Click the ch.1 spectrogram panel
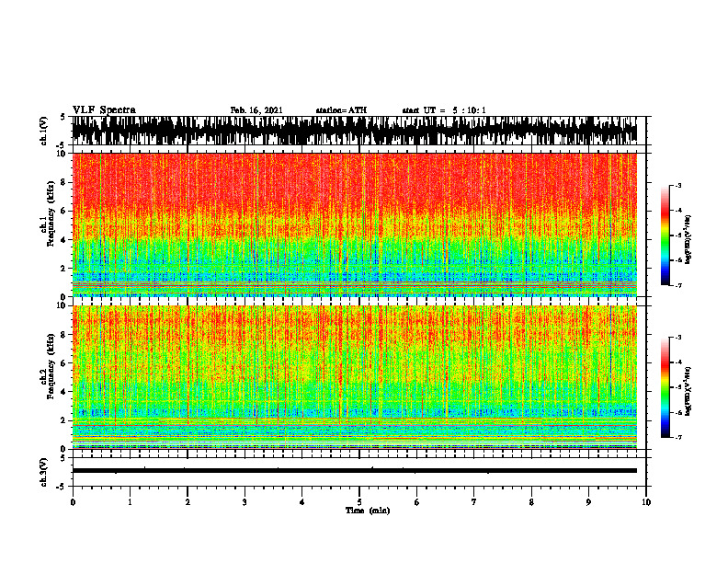 tap(355, 224)
